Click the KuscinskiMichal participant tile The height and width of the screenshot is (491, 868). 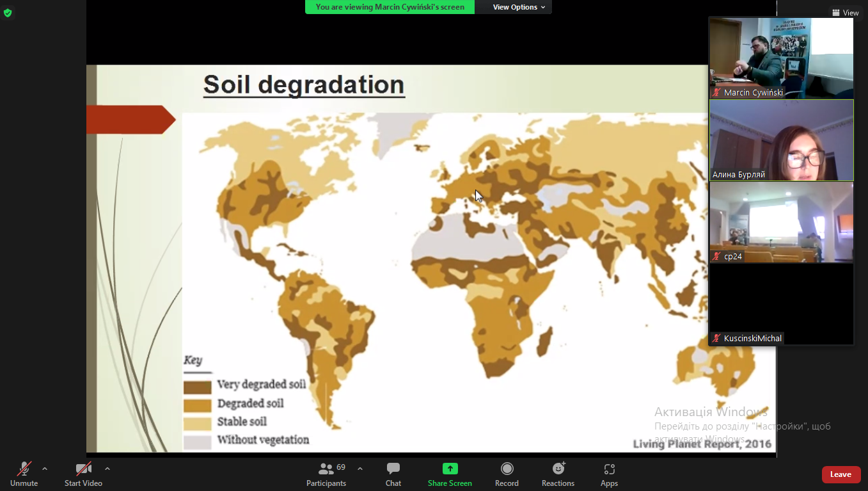click(781, 304)
